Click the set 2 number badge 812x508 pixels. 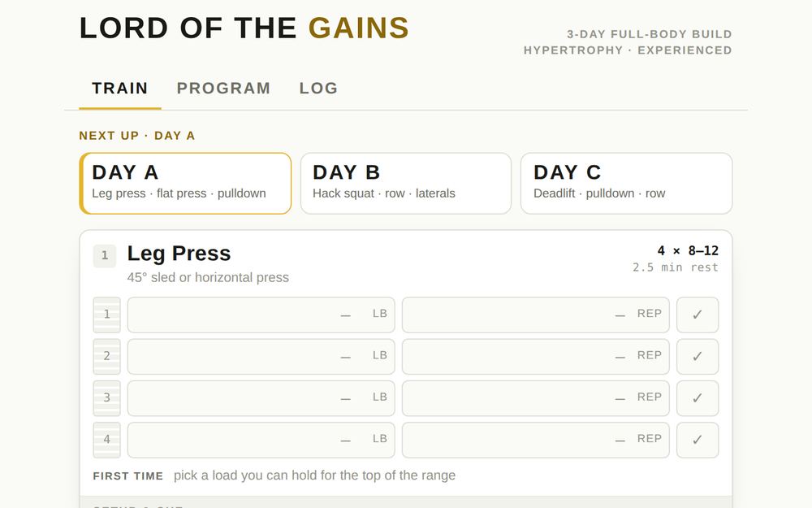pos(106,357)
